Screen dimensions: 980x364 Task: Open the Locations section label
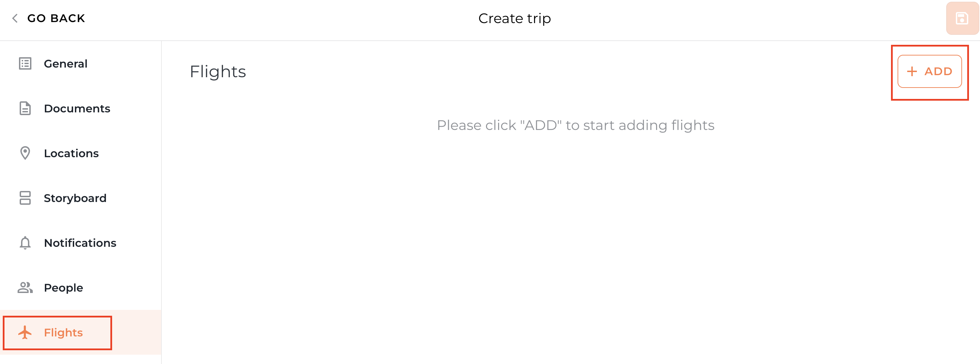tap(71, 153)
